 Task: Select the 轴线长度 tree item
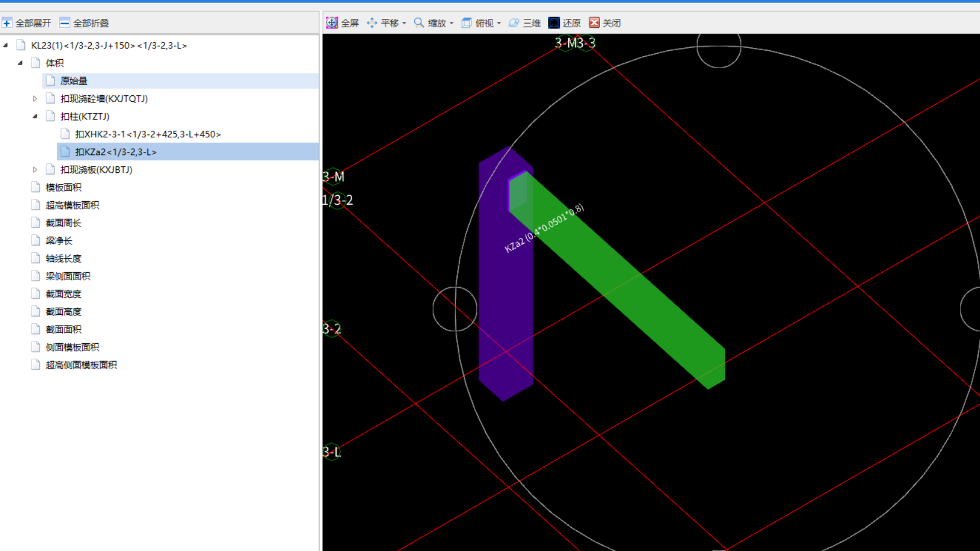[x=63, y=259]
